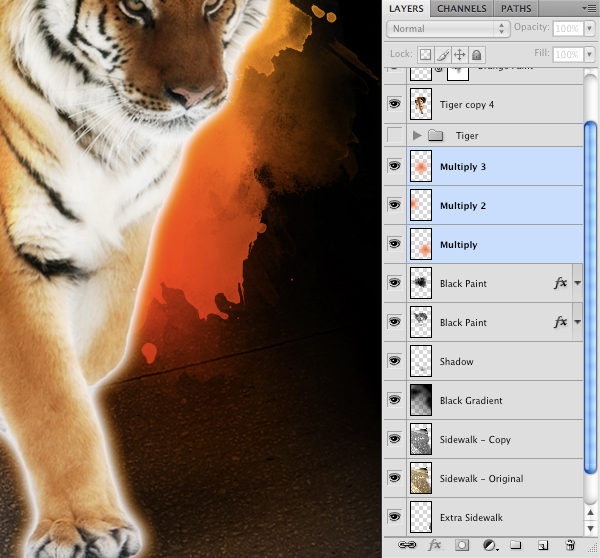This screenshot has width=600, height=558.
Task: Select the Tiger copy 4 layer name
Action: (x=467, y=104)
